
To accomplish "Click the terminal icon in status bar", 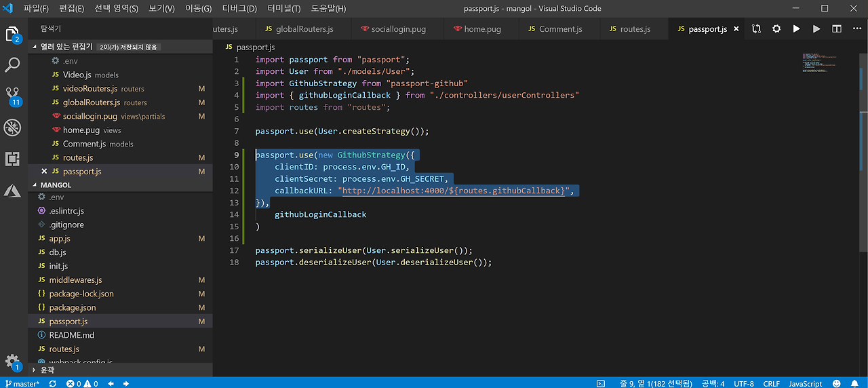I will [601, 383].
